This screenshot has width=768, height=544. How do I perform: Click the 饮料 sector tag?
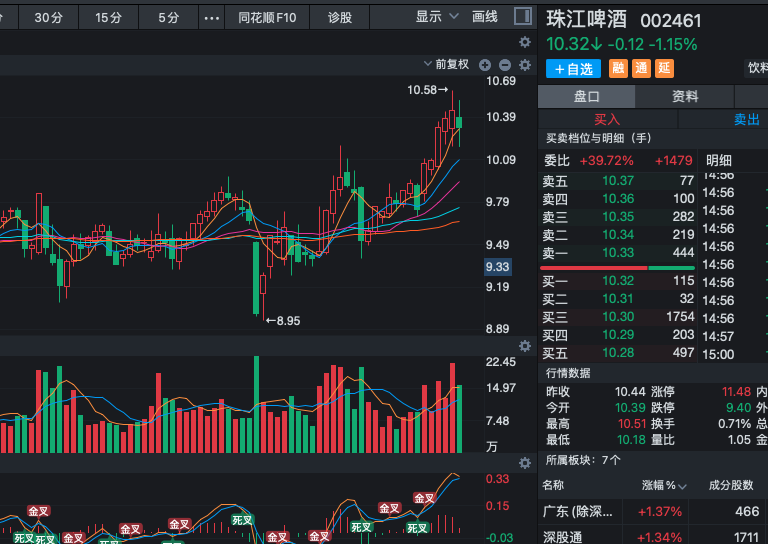point(757,68)
